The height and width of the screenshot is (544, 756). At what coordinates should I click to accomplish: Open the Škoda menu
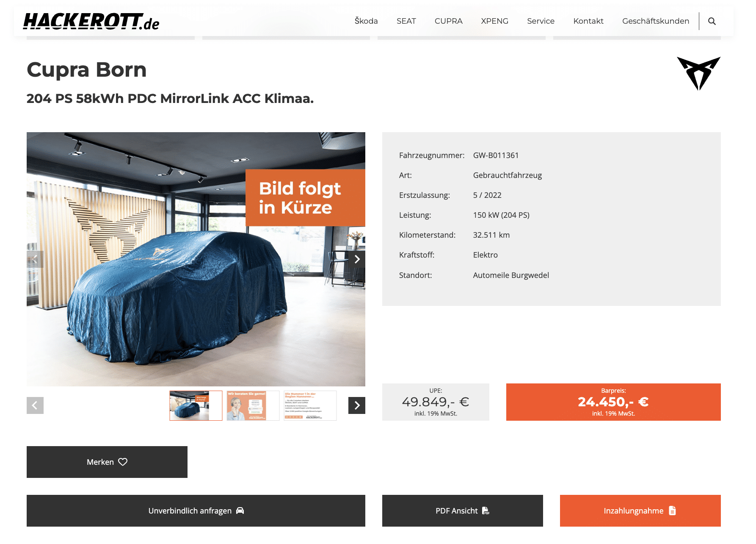coord(366,21)
